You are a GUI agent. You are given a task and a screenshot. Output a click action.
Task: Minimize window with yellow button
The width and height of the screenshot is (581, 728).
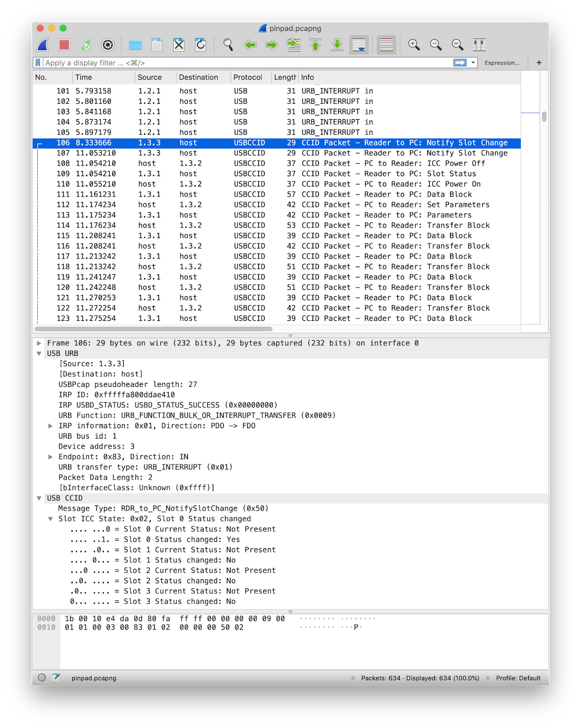point(51,28)
